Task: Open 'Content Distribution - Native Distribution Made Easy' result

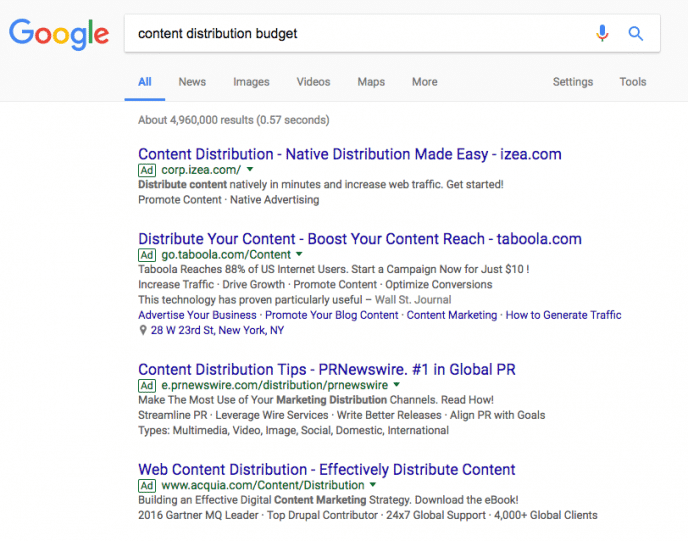Action: [350, 154]
